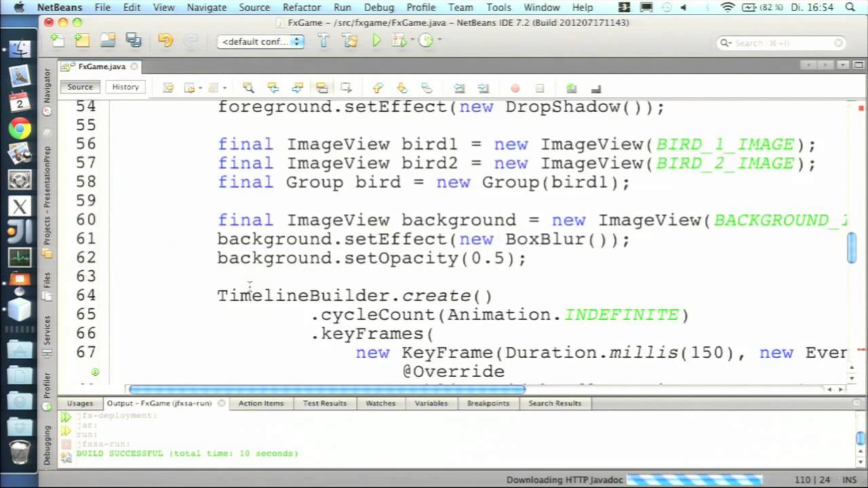Screen dimensions: 868x488
Task: Click the editor horizontal scrollbar thumb
Action: click(x=327, y=389)
